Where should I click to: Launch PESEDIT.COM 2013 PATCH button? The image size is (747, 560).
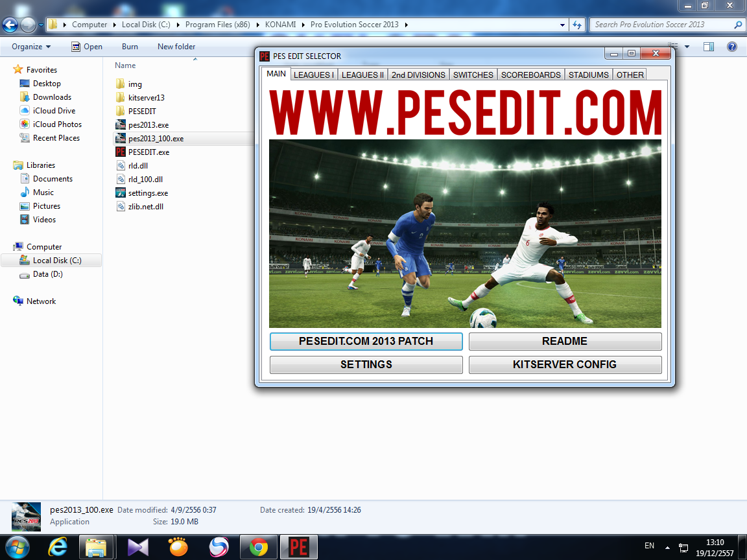pyautogui.click(x=366, y=342)
